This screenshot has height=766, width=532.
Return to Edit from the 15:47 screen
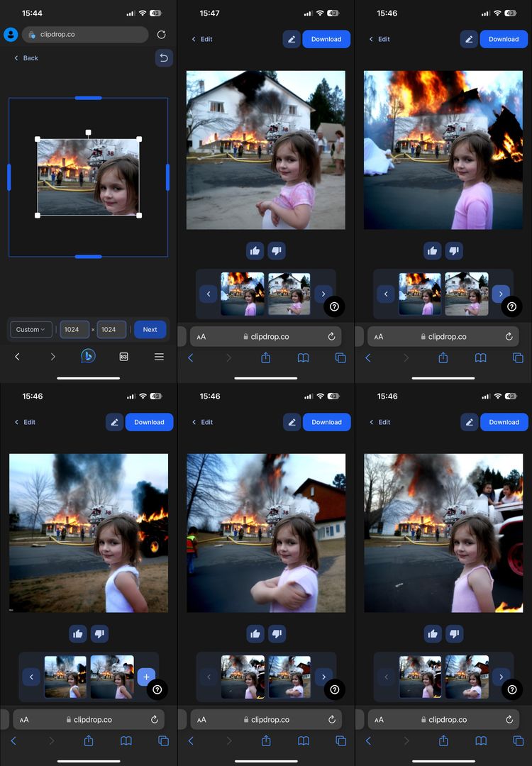pos(202,39)
